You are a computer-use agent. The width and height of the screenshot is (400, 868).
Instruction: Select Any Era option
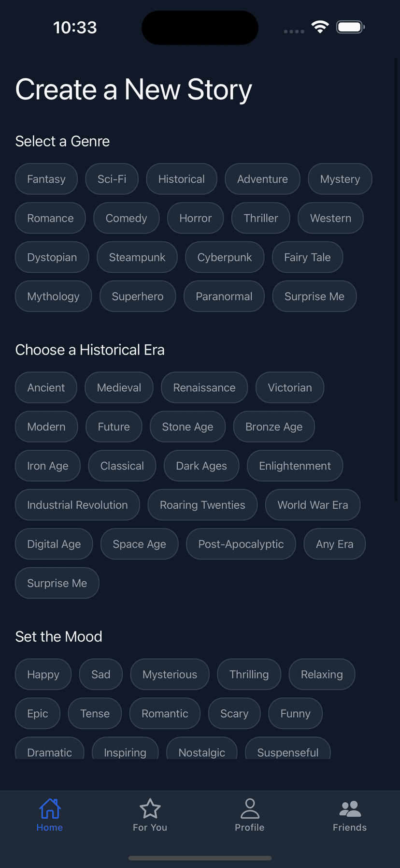click(x=335, y=544)
